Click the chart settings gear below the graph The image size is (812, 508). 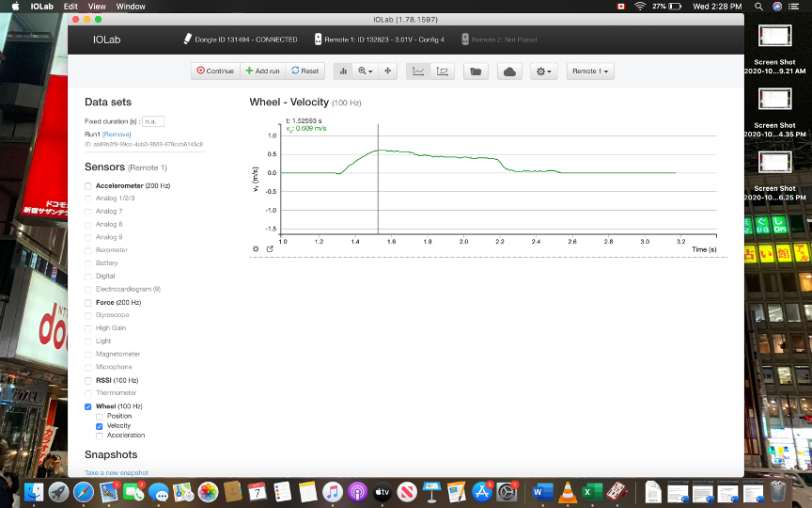[x=256, y=248]
